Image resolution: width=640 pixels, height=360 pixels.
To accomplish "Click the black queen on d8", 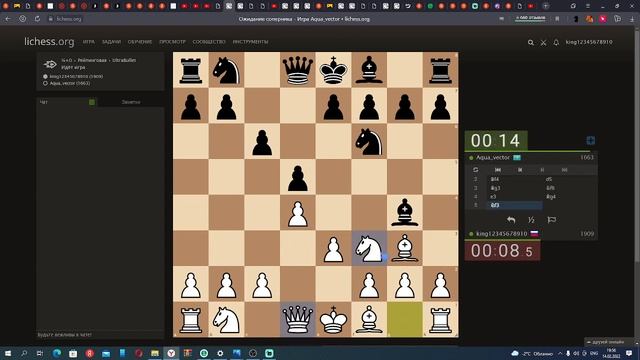I will click(298, 70).
